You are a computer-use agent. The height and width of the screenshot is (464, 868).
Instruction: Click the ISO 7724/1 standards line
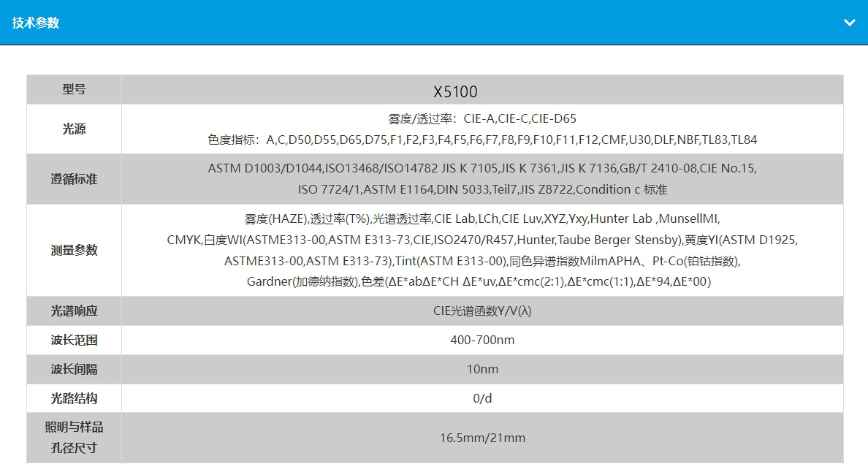pyautogui.click(x=482, y=189)
